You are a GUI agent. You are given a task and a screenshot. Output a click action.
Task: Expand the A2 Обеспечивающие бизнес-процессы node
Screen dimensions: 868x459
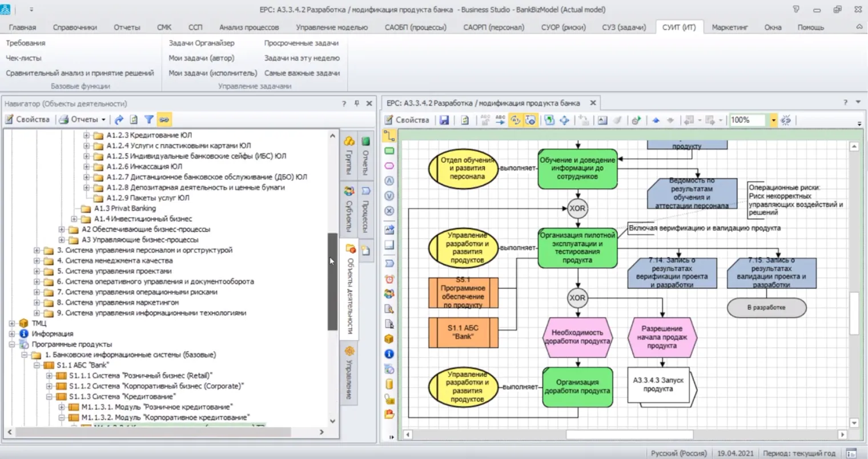(62, 229)
